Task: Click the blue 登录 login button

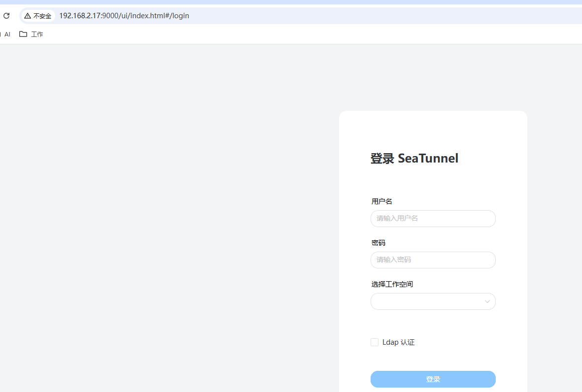Action: (x=433, y=379)
